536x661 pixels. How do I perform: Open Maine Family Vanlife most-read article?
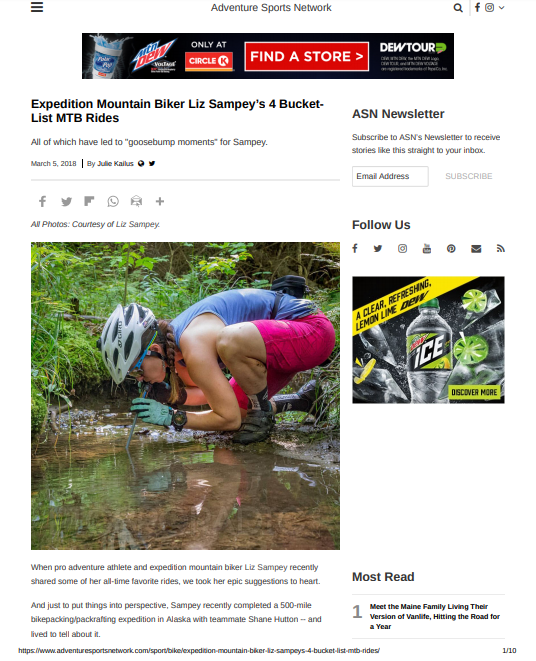[x=435, y=616]
